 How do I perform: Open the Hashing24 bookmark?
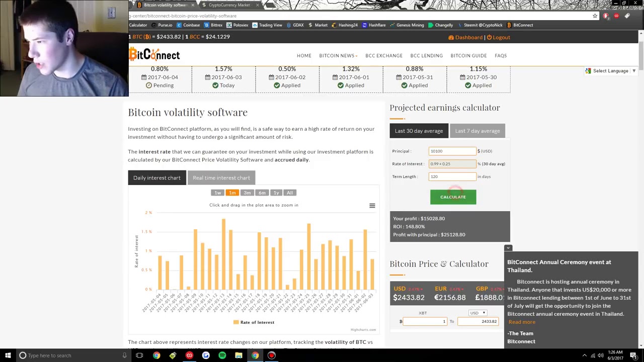[x=345, y=25]
